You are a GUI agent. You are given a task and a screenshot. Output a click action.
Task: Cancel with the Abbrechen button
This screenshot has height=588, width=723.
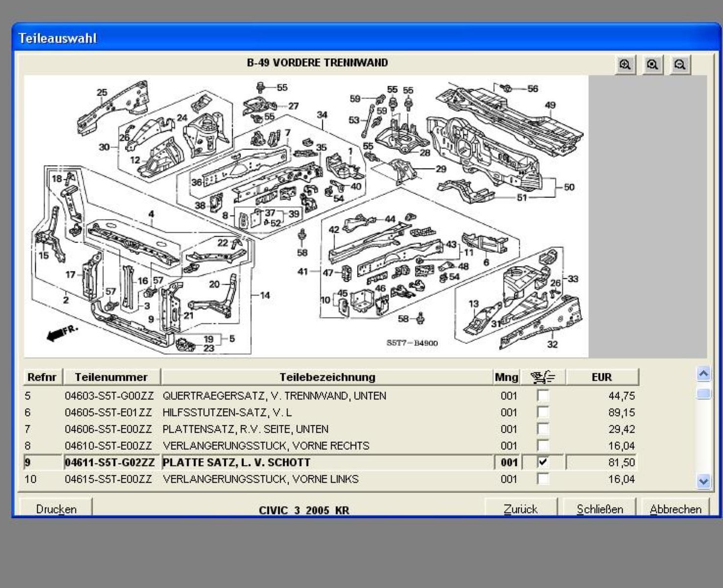click(x=675, y=509)
